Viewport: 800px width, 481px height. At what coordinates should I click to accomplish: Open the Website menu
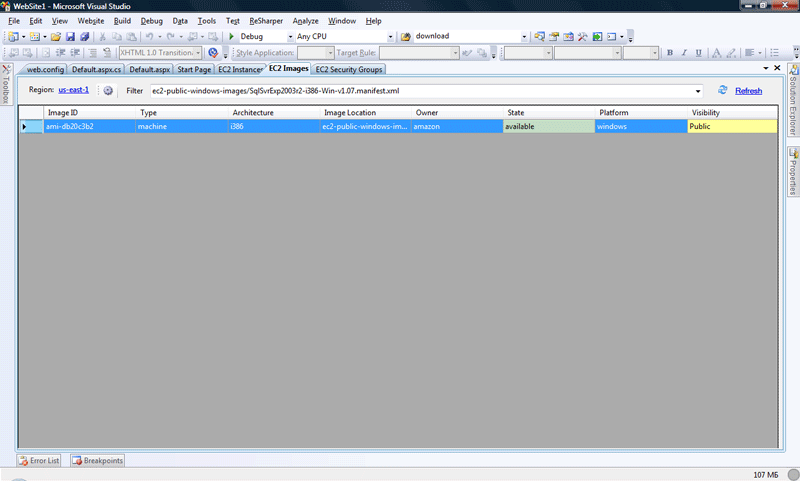[x=91, y=21]
